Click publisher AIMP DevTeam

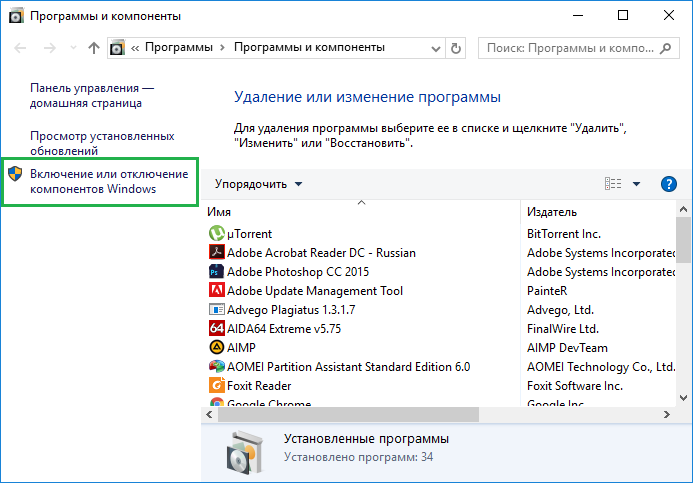[x=567, y=348]
